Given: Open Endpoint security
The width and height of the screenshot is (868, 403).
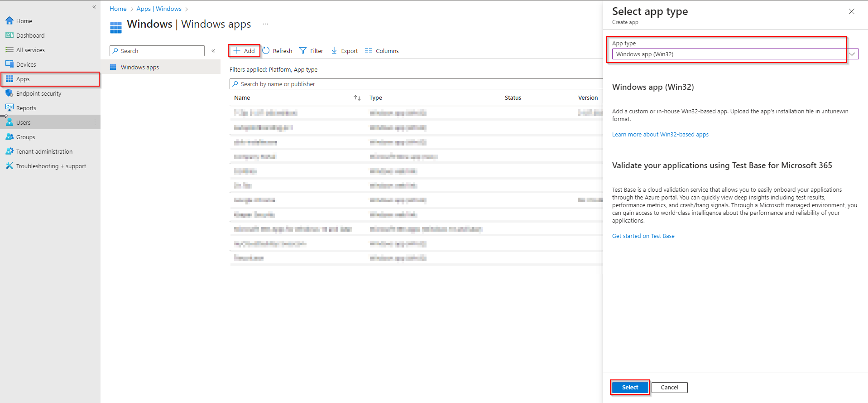Looking at the screenshot, I should click(x=50, y=93).
